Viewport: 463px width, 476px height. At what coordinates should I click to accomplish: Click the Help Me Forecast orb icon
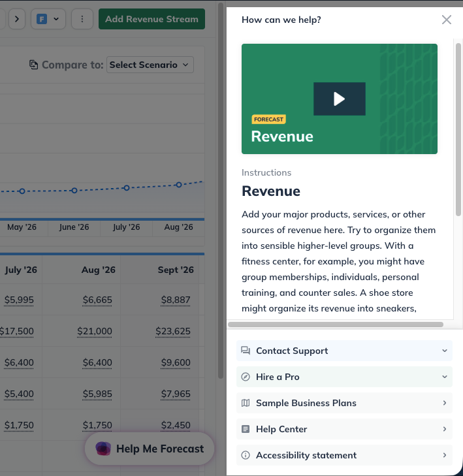click(103, 449)
